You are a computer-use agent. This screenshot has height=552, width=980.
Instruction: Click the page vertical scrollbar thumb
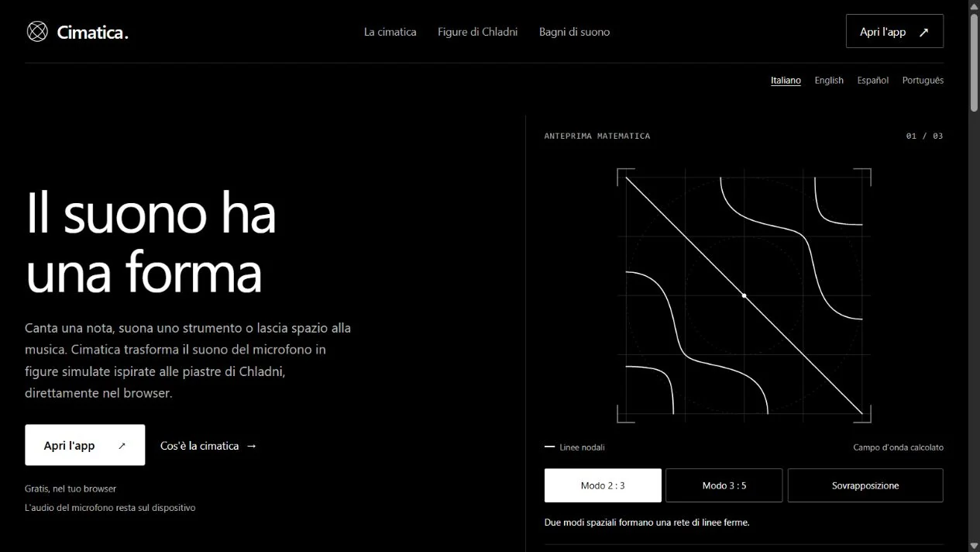[x=974, y=62]
